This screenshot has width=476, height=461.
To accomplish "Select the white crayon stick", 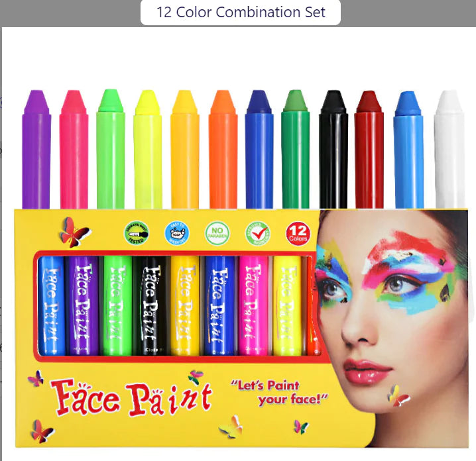I will point(450,149).
